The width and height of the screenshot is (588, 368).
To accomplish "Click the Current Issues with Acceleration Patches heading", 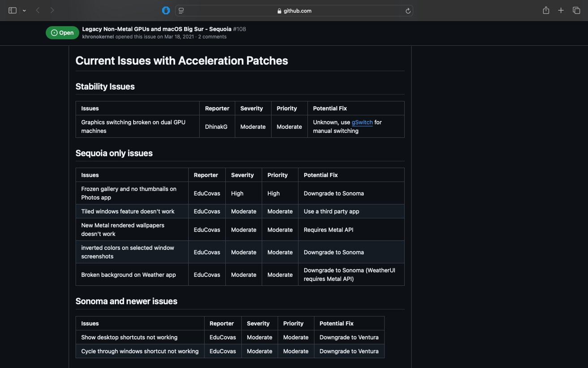I will pyautogui.click(x=182, y=61).
